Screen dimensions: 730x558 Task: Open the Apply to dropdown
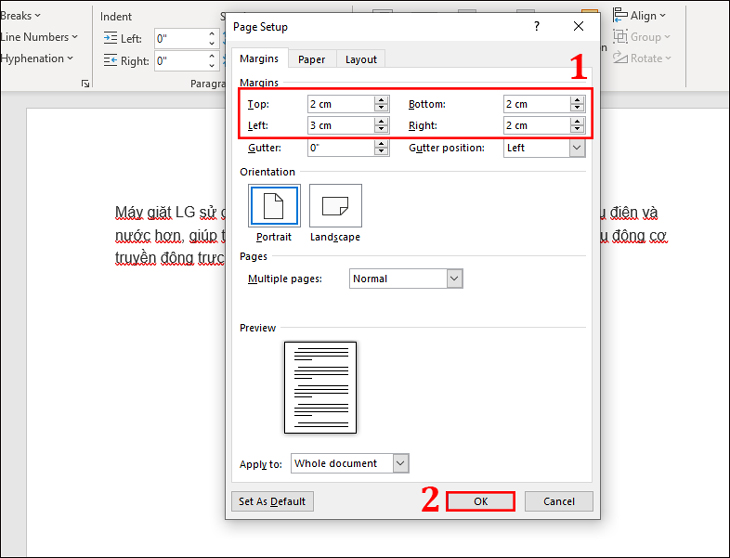[x=401, y=463]
